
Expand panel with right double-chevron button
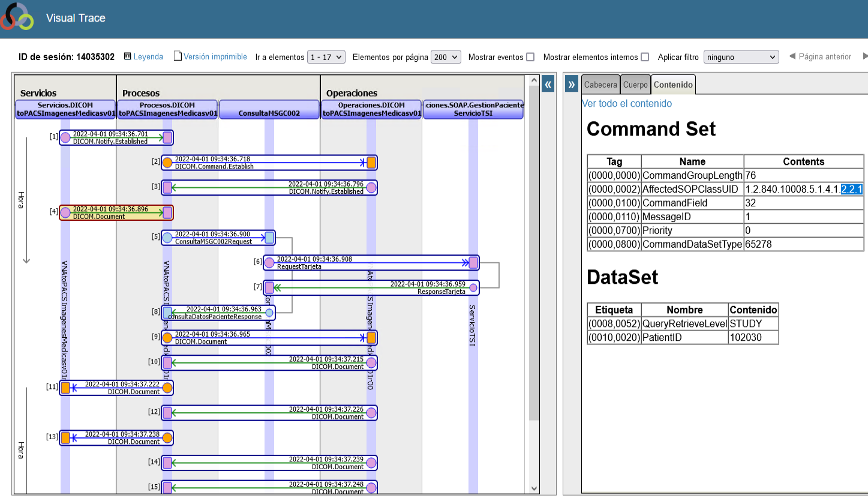[571, 85]
